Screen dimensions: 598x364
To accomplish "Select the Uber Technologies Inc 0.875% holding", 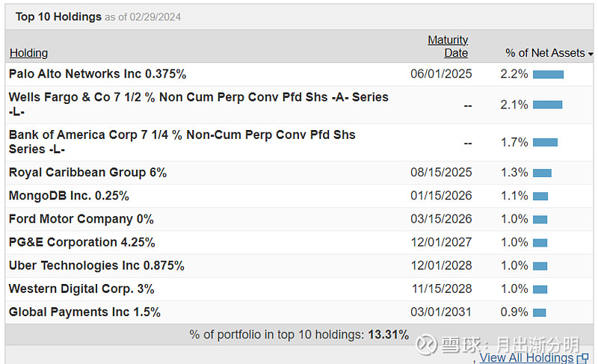I will coord(96,265).
